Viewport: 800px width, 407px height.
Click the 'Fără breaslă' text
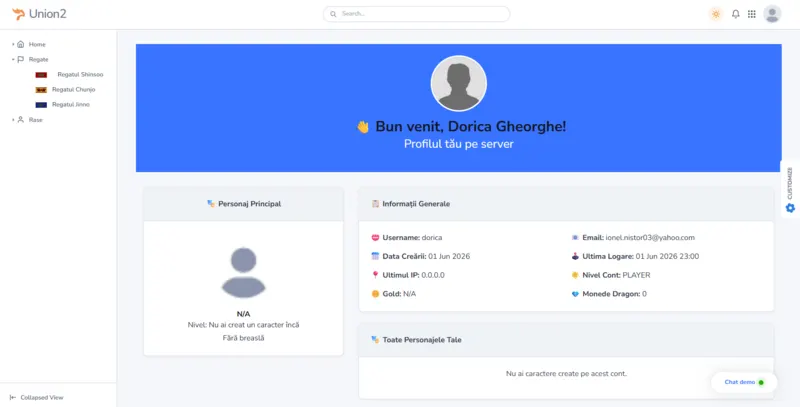[x=243, y=338]
